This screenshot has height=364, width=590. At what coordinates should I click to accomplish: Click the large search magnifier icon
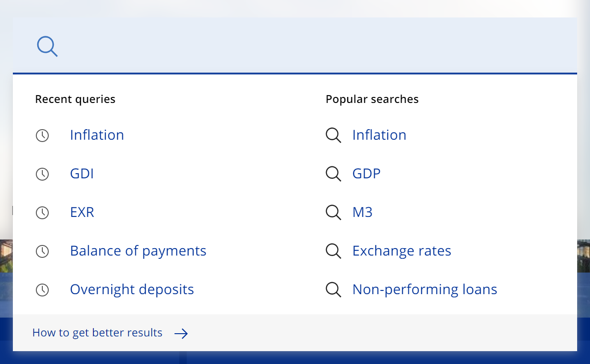[47, 46]
